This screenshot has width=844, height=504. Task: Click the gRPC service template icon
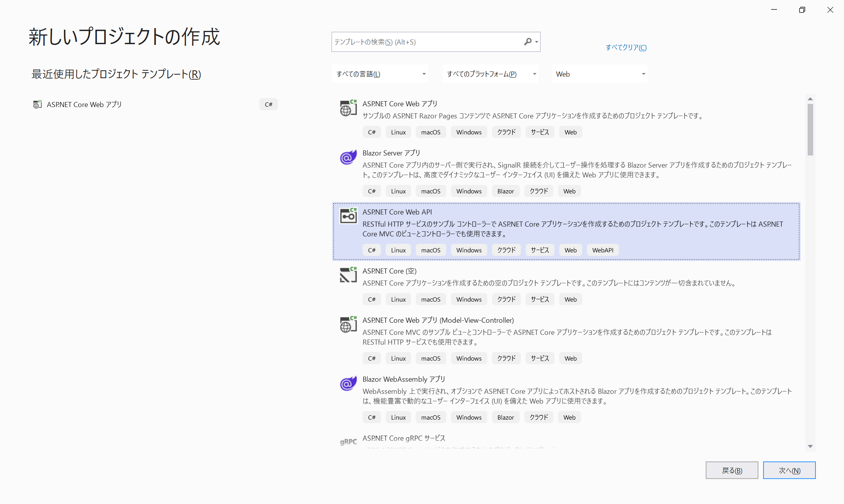tap(348, 442)
